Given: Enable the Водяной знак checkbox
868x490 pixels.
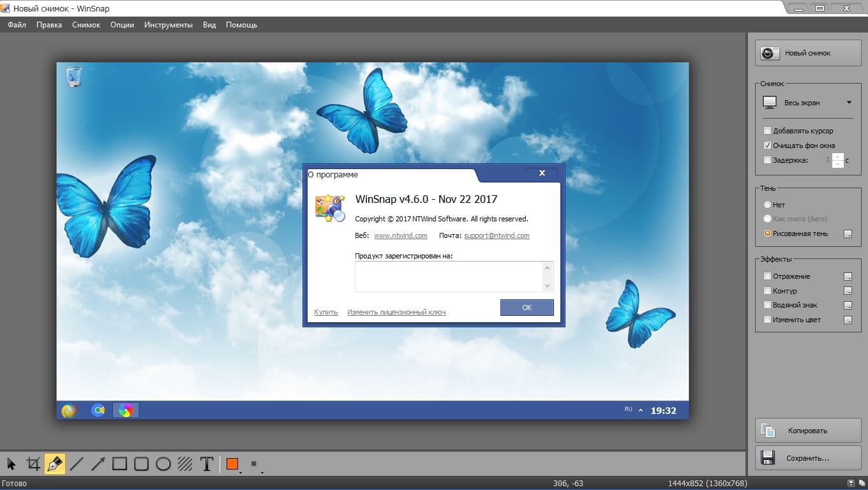Looking at the screenshot, I should click(767, 305).
